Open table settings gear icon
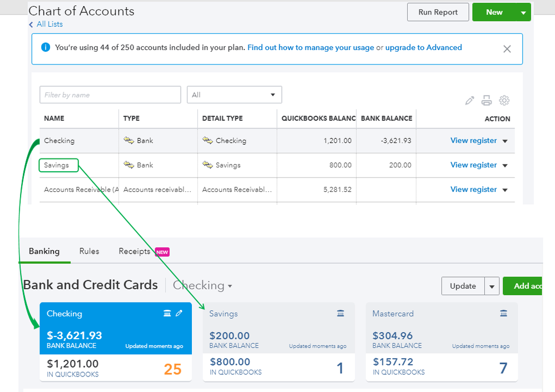 click(x=504, y=101)
